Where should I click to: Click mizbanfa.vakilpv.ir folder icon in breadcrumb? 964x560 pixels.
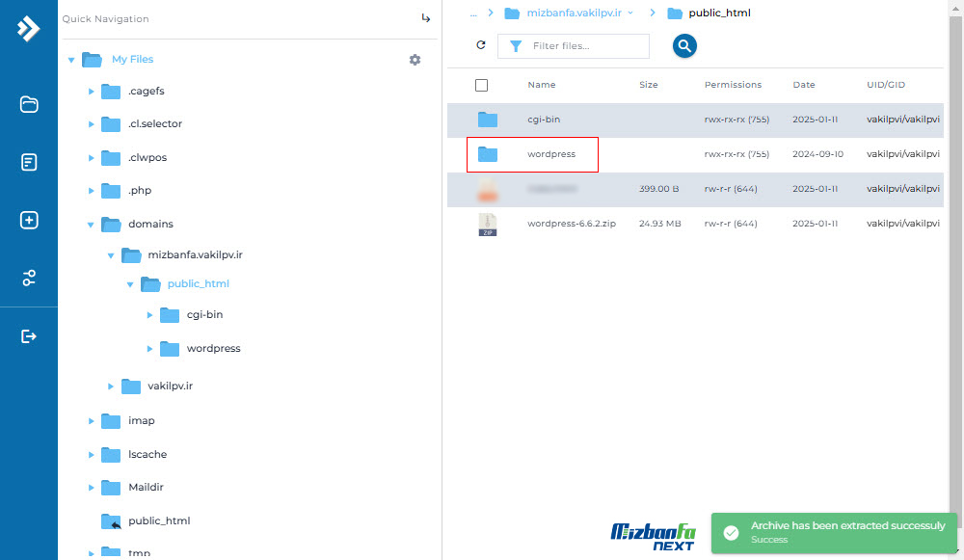(x=512, y=13)
